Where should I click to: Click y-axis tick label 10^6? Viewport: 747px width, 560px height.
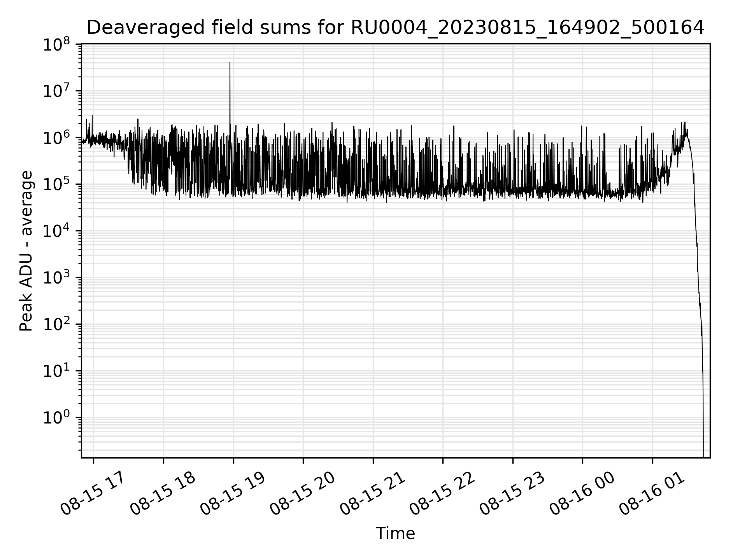tap(57, 138)
